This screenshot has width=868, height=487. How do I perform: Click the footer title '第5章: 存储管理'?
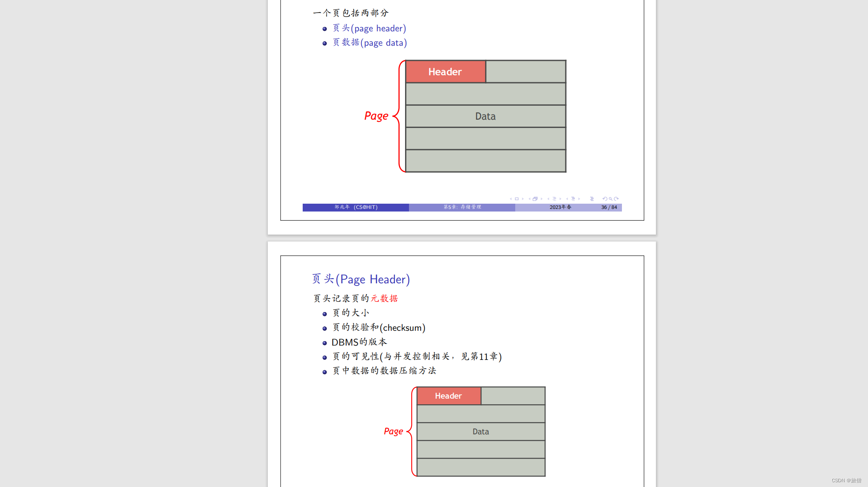tap(462, 207)
